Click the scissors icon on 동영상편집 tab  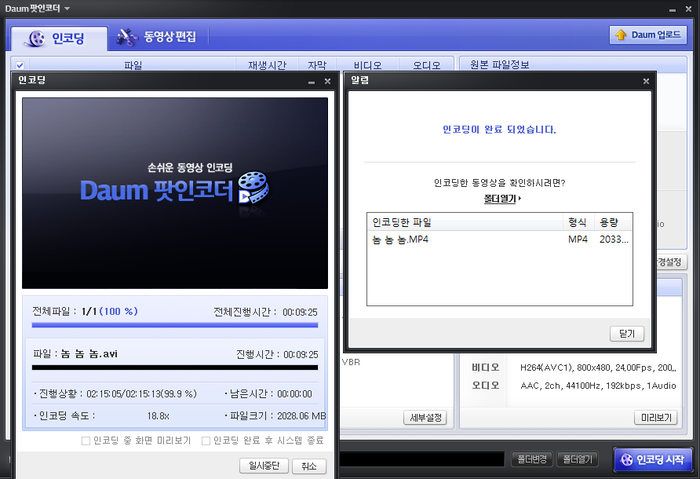(x=127, y=37)
